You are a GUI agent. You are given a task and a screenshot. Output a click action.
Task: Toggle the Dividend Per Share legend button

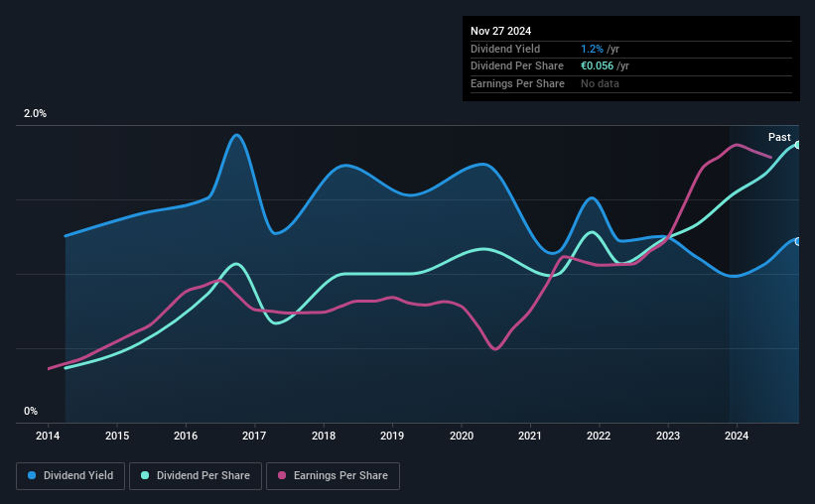(x=196, y=476)
